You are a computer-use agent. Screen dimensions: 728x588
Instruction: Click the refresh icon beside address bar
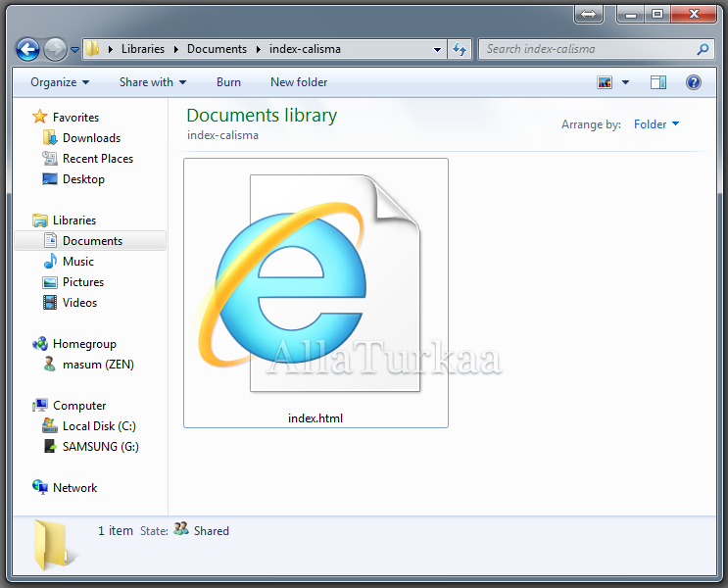(461, 49)
